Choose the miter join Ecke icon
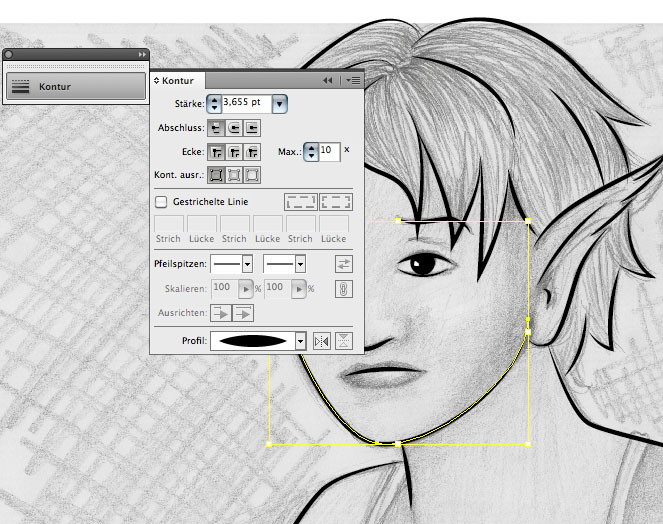The height and width of the screenshot is (524, 663). (215, 152)
